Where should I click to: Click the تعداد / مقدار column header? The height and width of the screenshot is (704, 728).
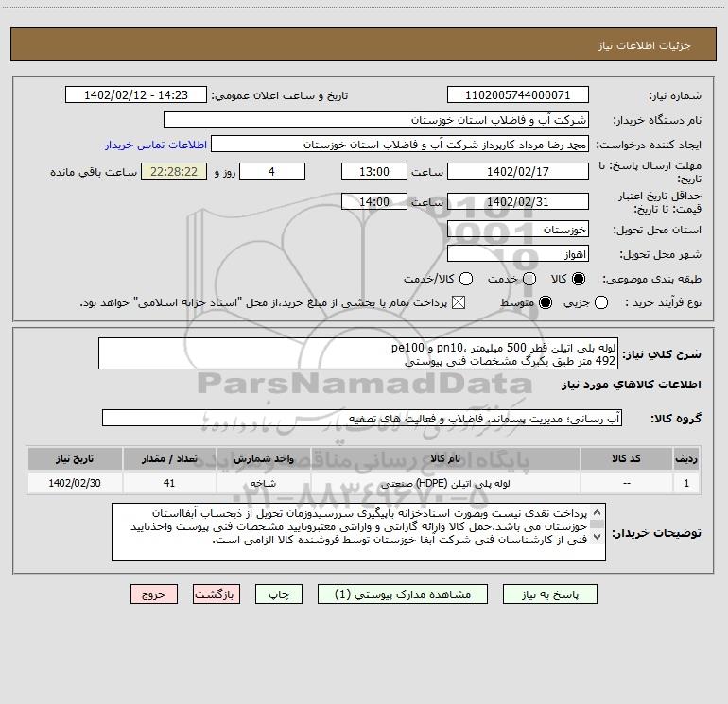(169, 459)
